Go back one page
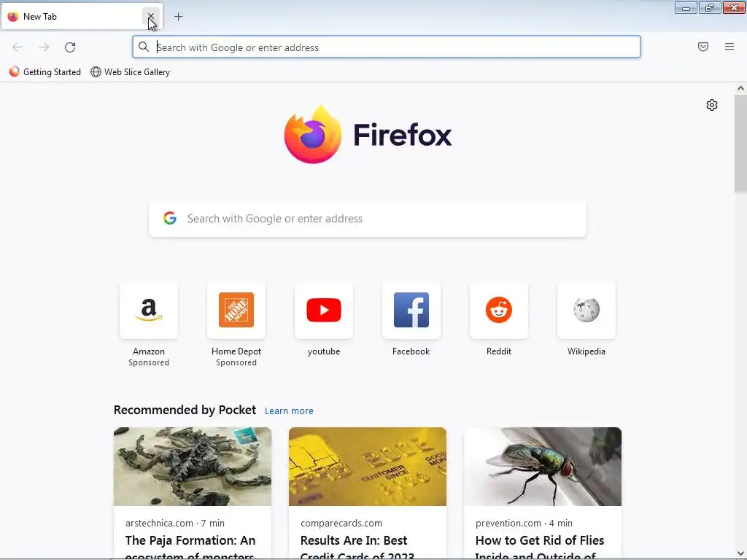The image size is (747, 560). (18, 47)
